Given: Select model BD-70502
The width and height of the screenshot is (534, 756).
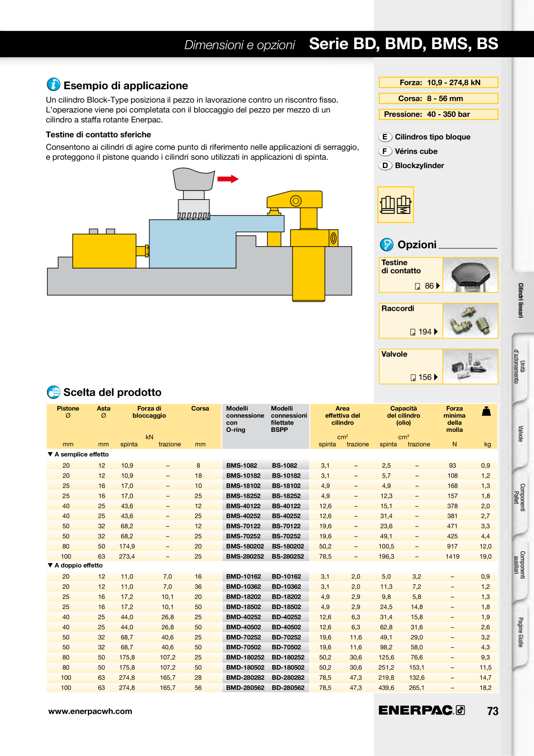Looking at the screenshot, I should (x=286, y=647).
